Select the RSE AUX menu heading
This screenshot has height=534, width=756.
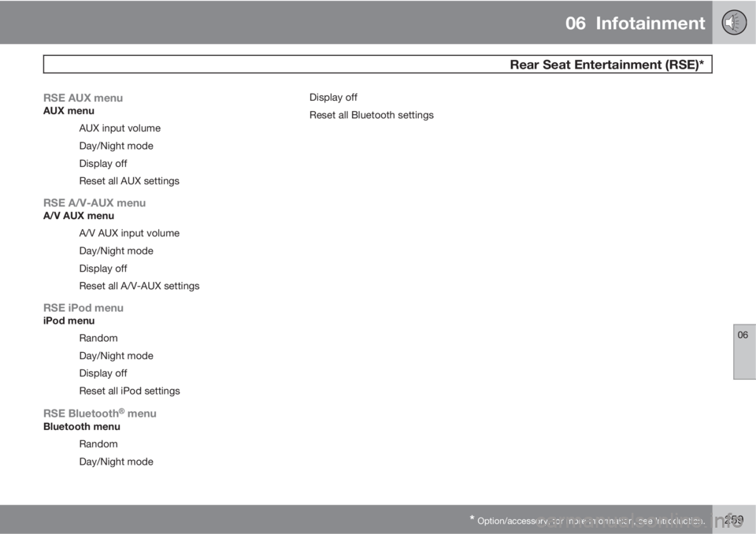[x=83, y=98]
